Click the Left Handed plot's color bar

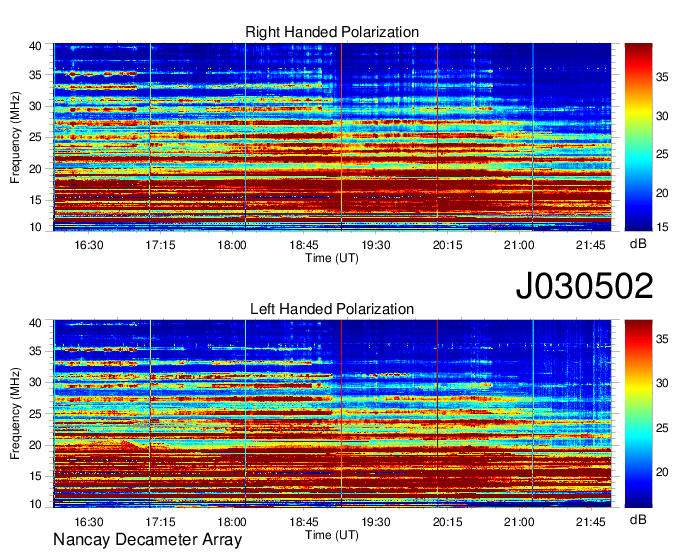coord(638,414)
